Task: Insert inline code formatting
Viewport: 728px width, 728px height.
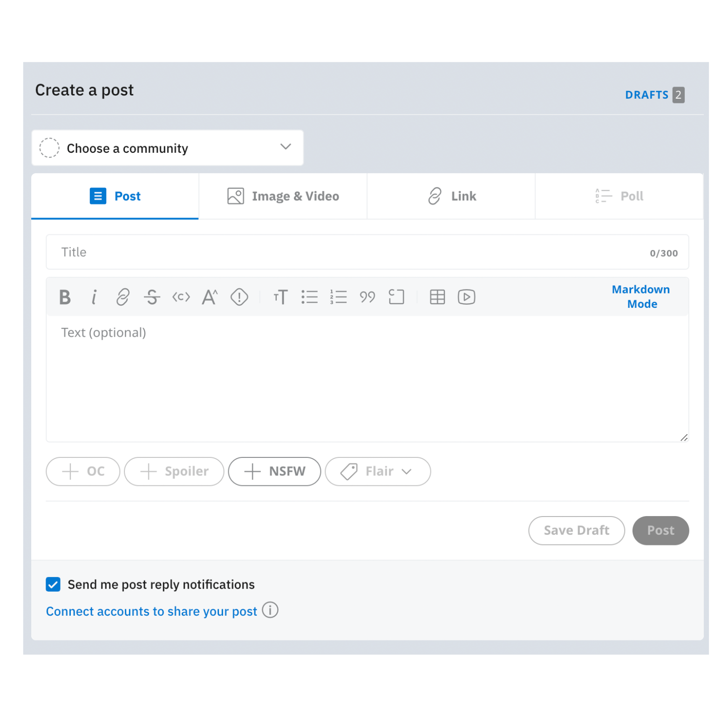Action: pyautogui.click(x=181, y=297)
